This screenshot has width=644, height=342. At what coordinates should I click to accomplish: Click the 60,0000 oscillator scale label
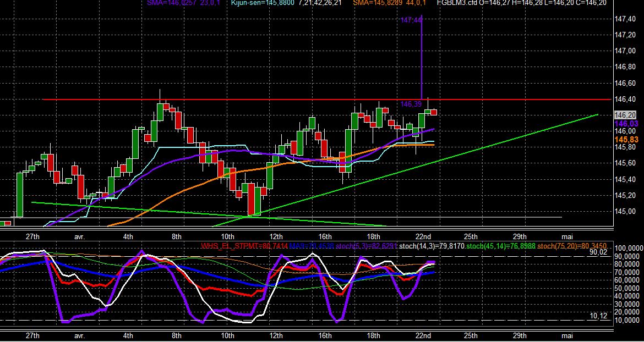point(627,280)
